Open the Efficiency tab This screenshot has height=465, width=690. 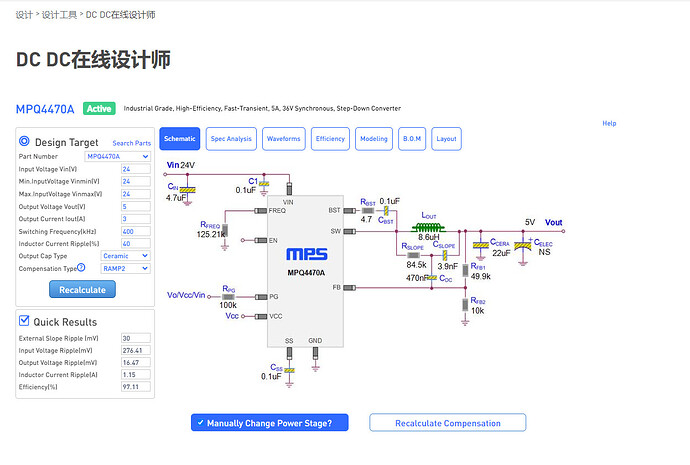330,139
